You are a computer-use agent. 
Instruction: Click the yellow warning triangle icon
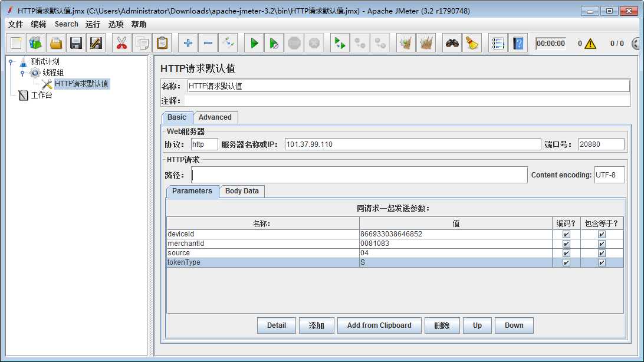[x=590, y=44]
